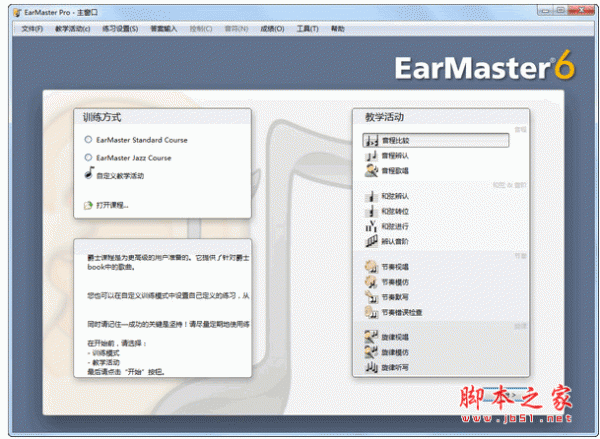
Task: Click the 打开课程... link
Action: tap(112, 206)
